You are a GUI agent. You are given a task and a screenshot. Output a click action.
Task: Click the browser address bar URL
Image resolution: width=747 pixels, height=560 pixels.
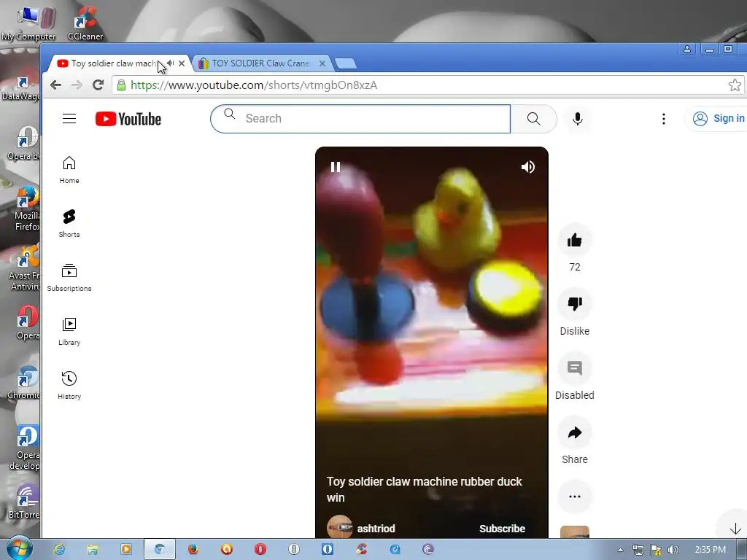point(253,85)
